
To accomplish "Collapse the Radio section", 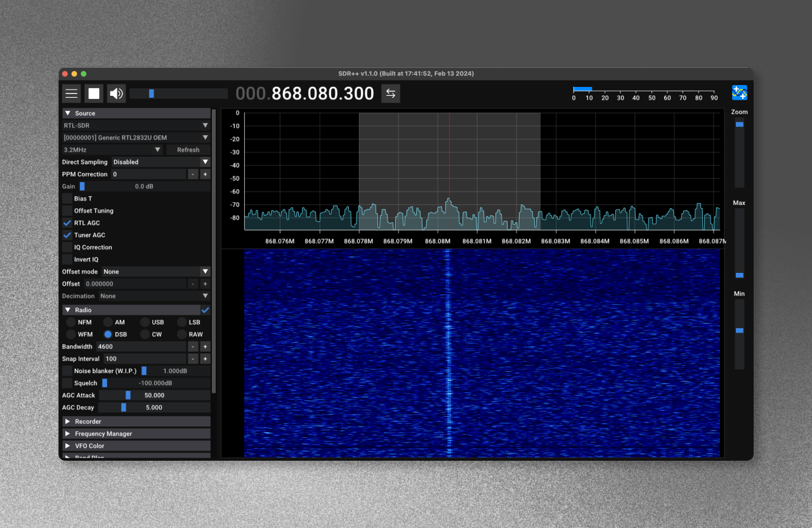I will 131,310.
